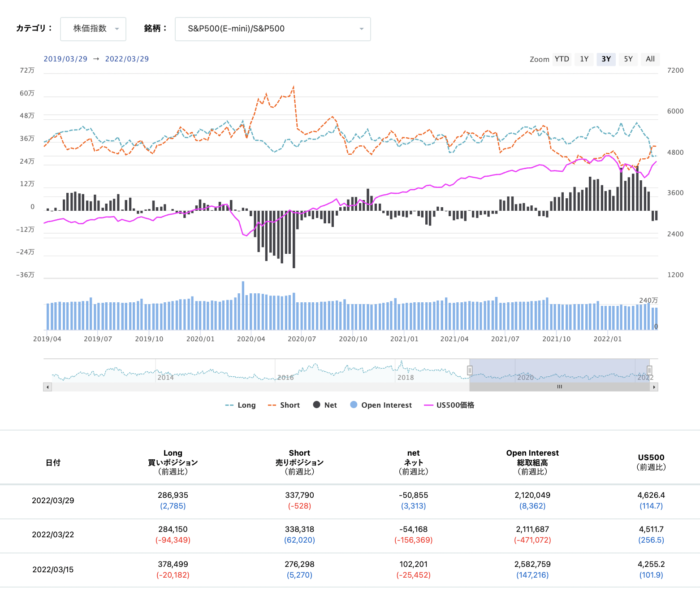Click the Long value 284,150
This screenshot has width=700, height=592.
[x=173, y=529]
